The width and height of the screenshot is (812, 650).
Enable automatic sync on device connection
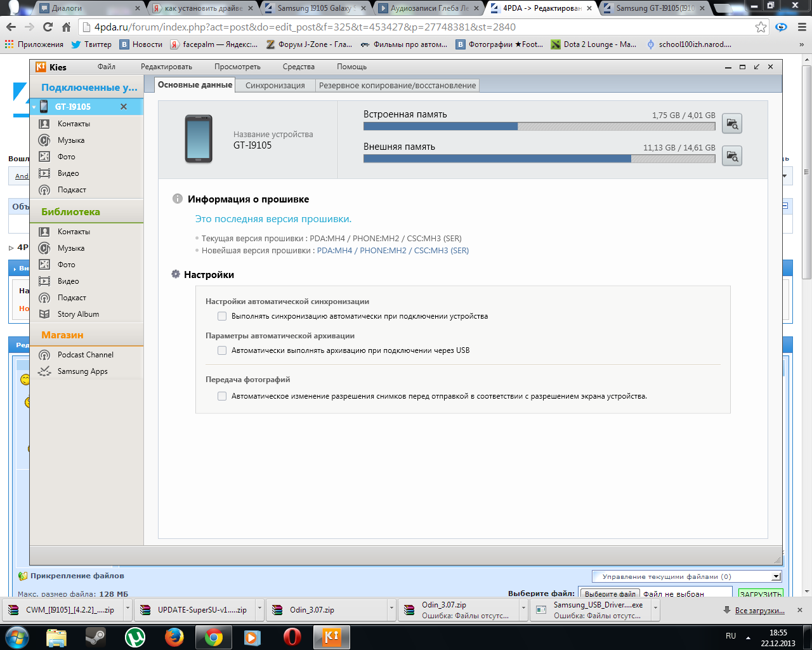coord(222,316)
